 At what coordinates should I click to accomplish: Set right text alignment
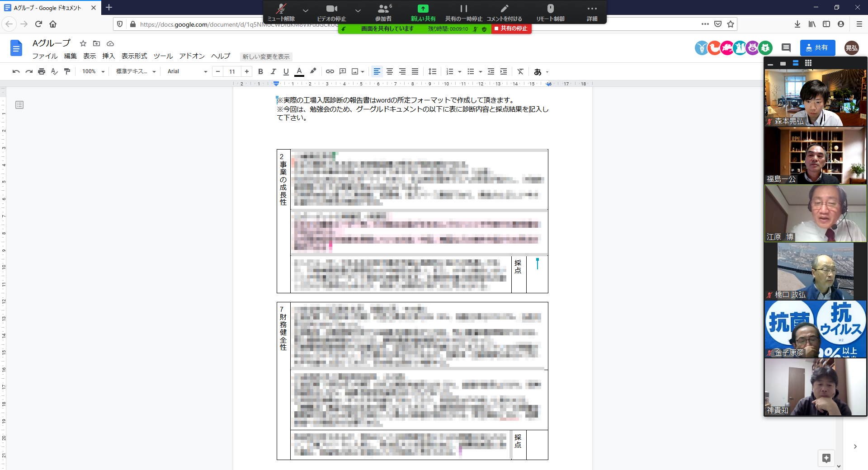(402, 71)
